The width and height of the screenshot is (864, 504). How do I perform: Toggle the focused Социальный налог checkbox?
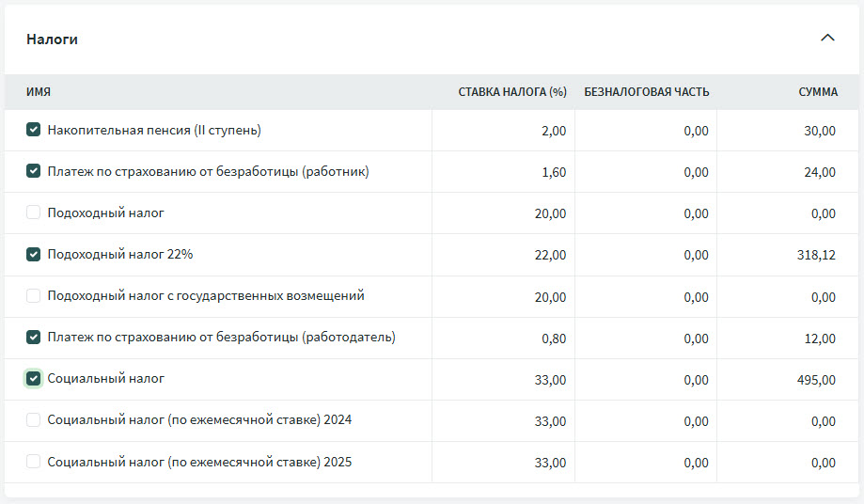coord(34,378)
